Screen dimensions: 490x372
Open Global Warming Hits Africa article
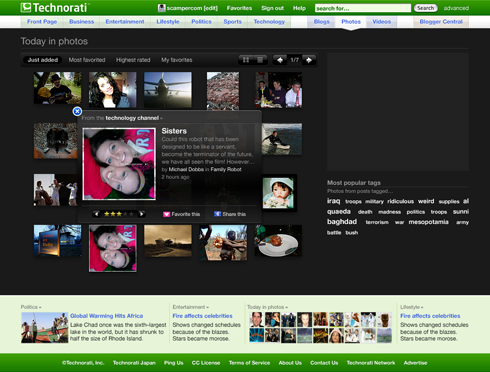click(x=106, y=316)
